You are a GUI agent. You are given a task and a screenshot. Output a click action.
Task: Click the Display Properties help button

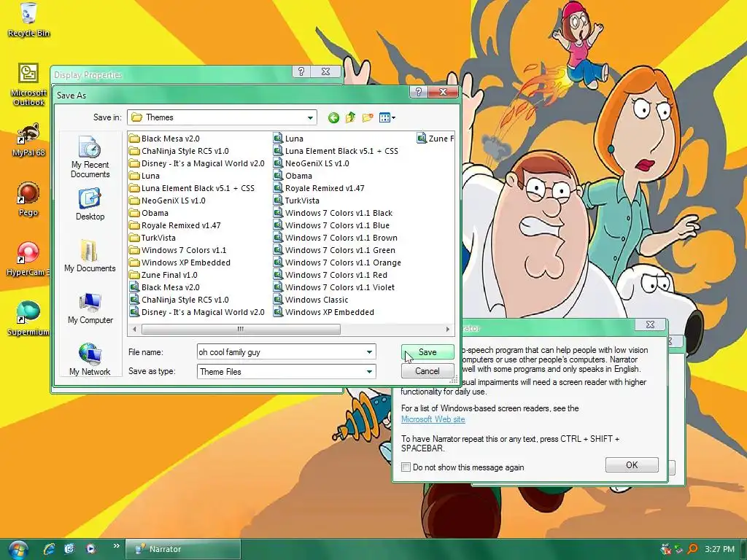(301, 71)
